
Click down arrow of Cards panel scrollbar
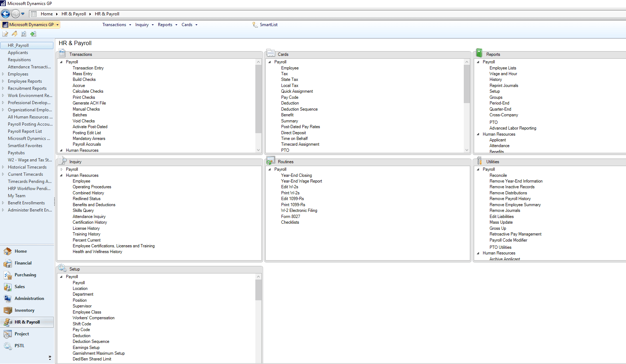click(x=467, y=150)
